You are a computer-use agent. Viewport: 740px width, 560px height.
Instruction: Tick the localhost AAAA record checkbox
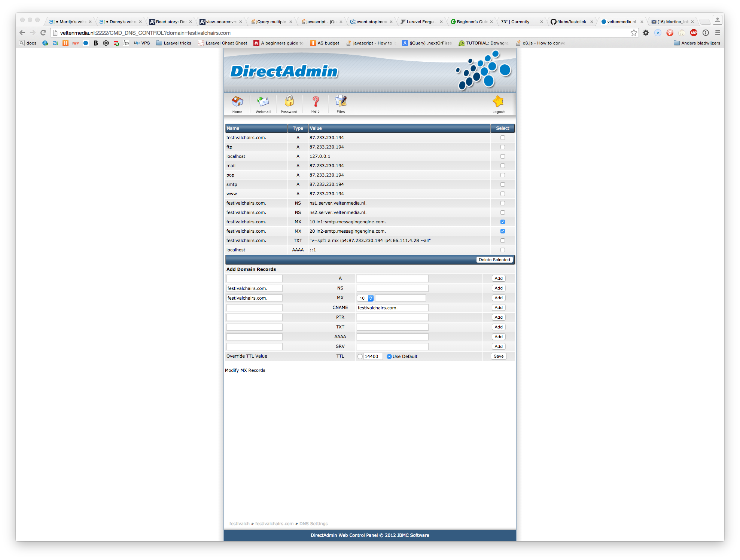tap(503, 250)
